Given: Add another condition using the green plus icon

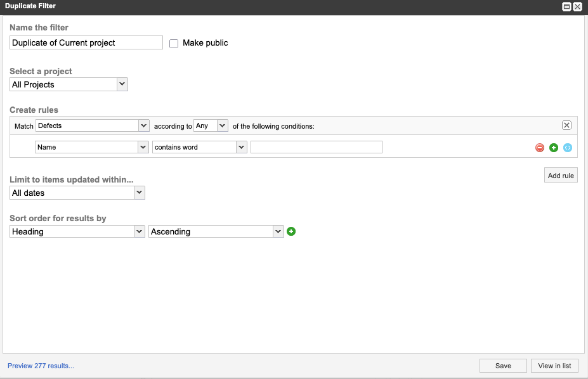Looking at the screenshot, I should (x=553, y=147).
